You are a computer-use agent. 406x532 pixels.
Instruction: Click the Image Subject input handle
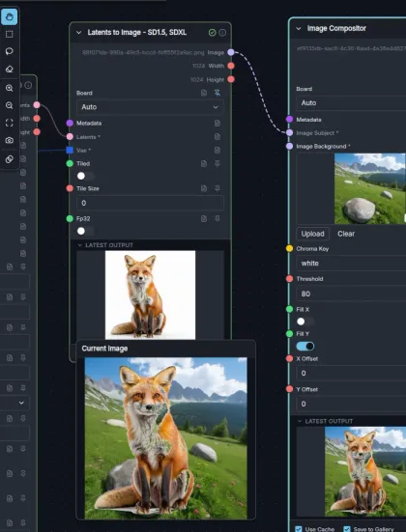[289, 132]
